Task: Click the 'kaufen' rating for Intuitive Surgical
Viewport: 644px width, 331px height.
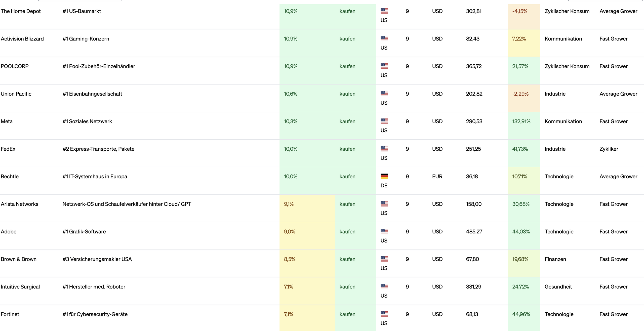Action: coord(347,287)
